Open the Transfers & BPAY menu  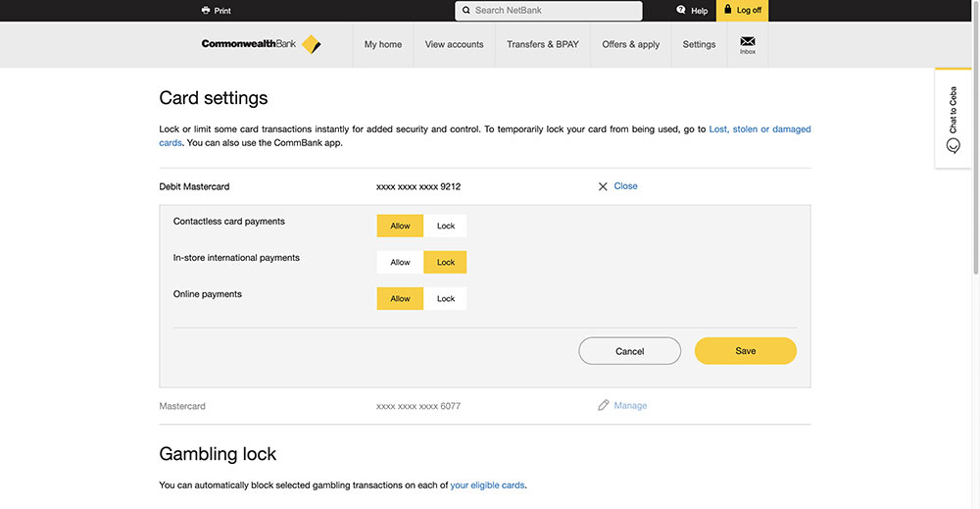(x=543, y=44)
